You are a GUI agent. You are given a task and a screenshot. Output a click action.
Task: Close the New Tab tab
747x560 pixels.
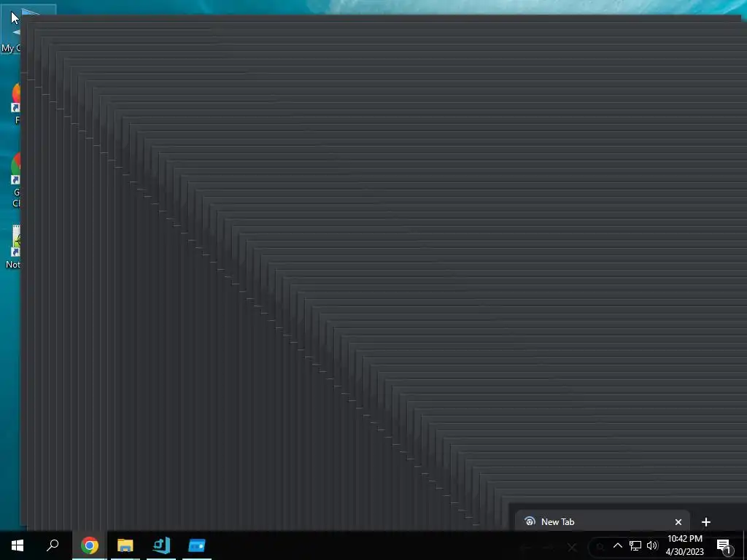[x=678, y=522]
